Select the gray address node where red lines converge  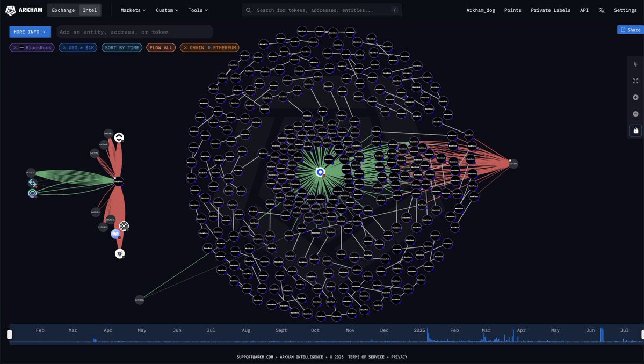pyautogui.click(x=513, y=164)
